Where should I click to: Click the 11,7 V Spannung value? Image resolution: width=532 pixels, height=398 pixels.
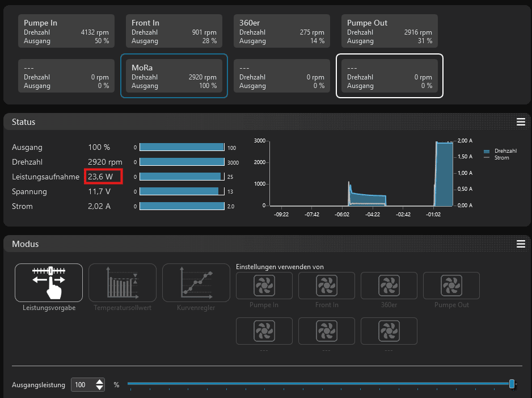(x=99, y=191)
